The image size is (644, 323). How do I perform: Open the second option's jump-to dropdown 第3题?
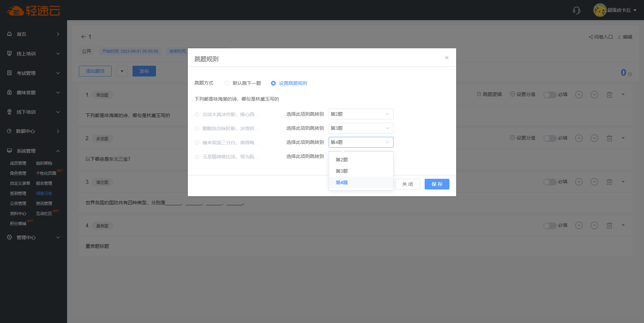(361, 128)
